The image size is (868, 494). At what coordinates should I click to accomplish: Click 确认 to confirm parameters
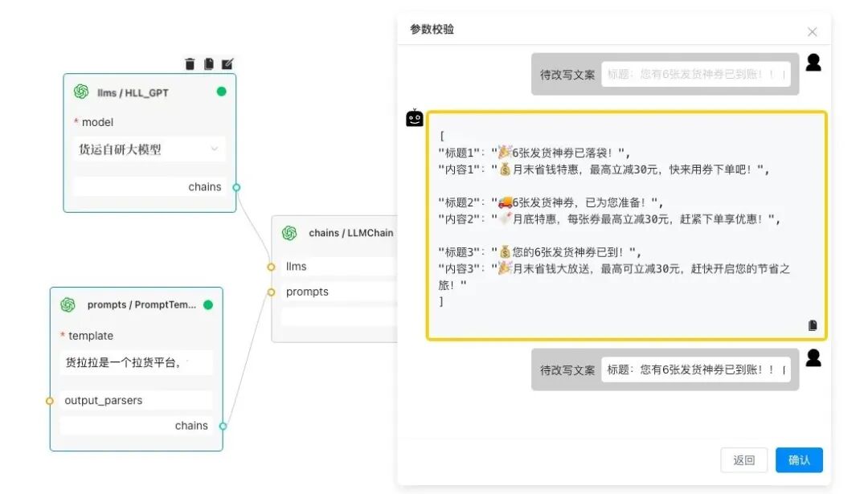tap(799, 459)
